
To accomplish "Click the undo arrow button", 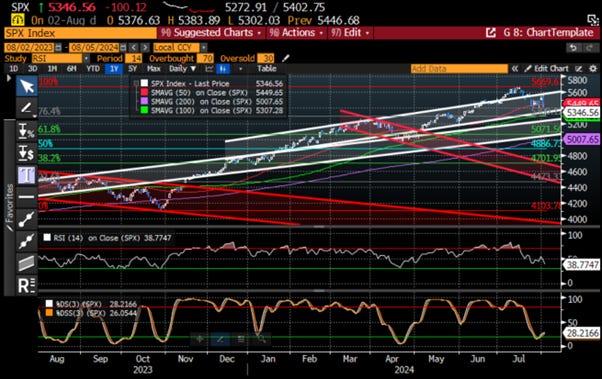I will point(573,48).
